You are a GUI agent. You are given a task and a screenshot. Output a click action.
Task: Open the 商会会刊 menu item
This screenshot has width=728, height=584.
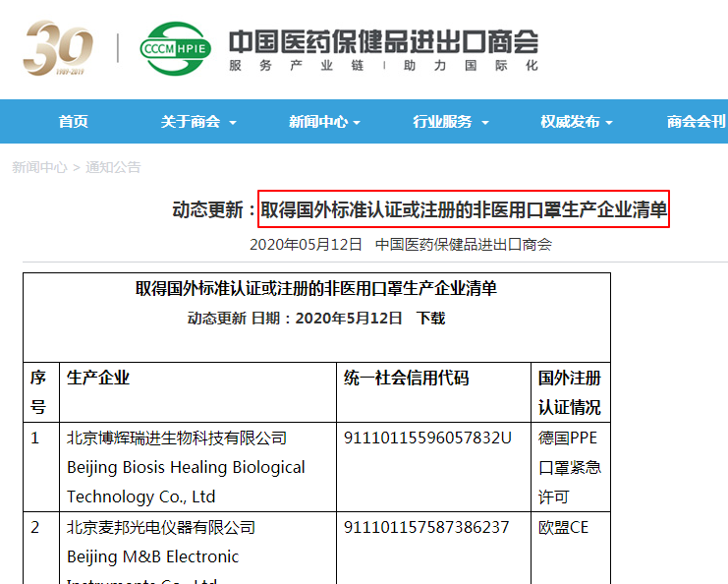697,122
